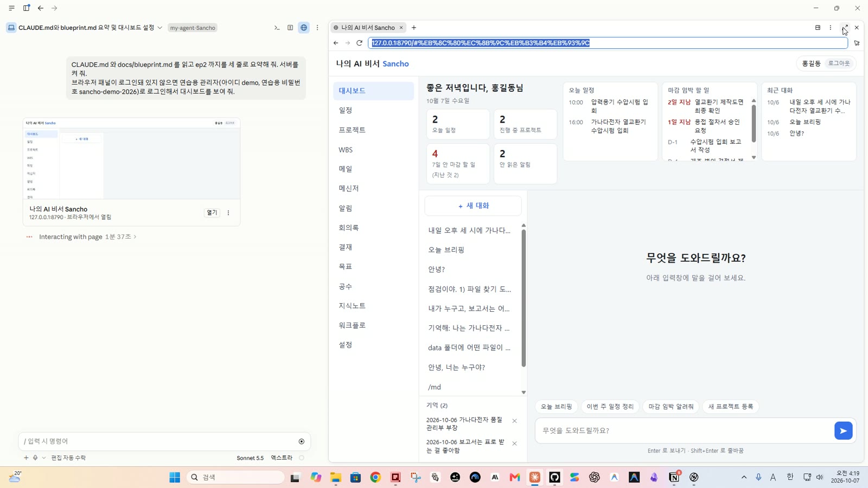Open three-dot menu on the Sancho preview card
The image size is (868, 488).
[228, 213]
